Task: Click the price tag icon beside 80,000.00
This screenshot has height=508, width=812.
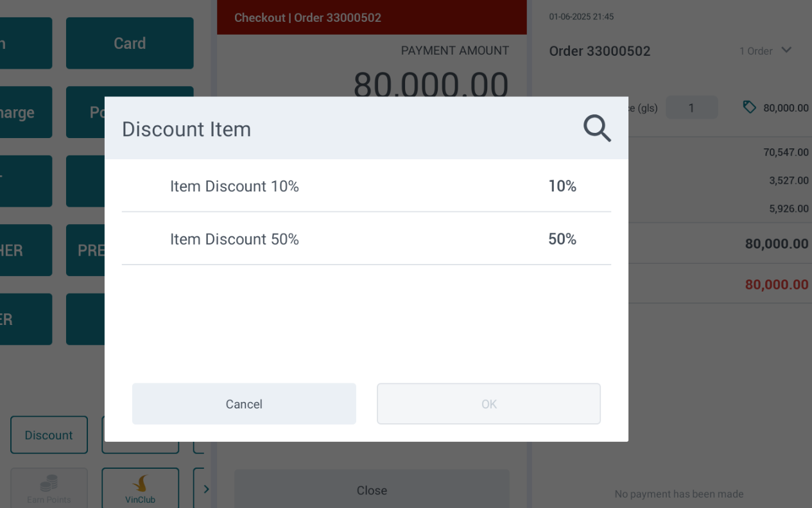Action: click(749, 107)
